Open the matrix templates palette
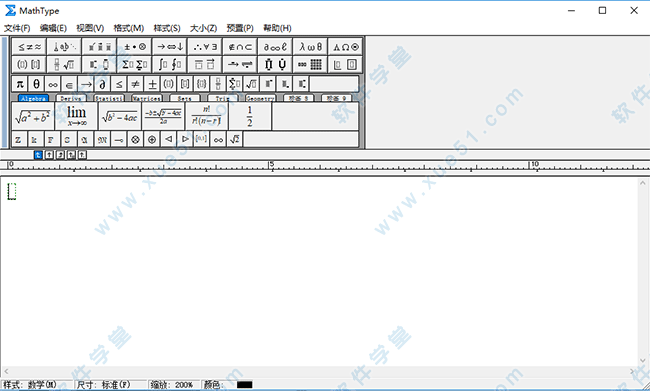Image resolution: width=650 pixels, height=391 pixels. [x=310, y=64]
